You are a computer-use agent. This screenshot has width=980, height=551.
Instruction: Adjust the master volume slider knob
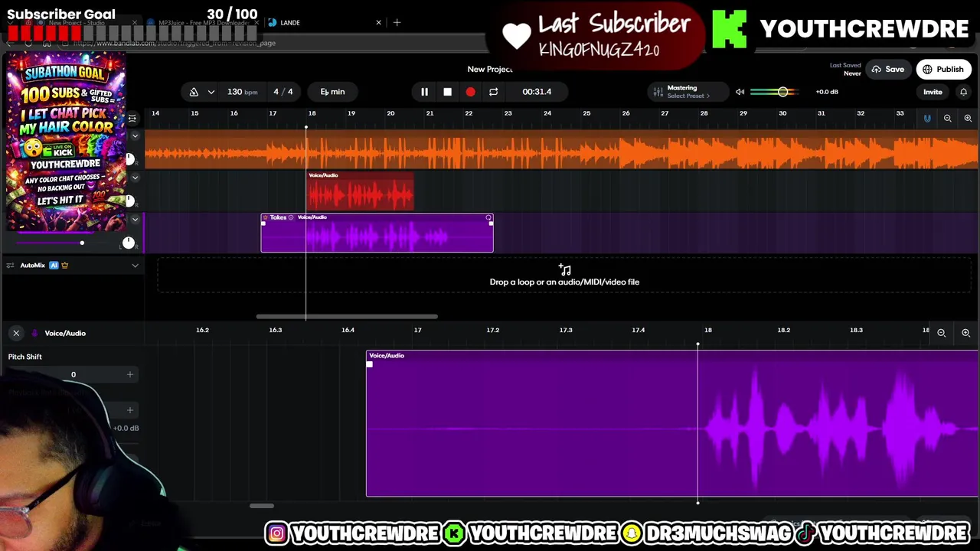(782, 92)
